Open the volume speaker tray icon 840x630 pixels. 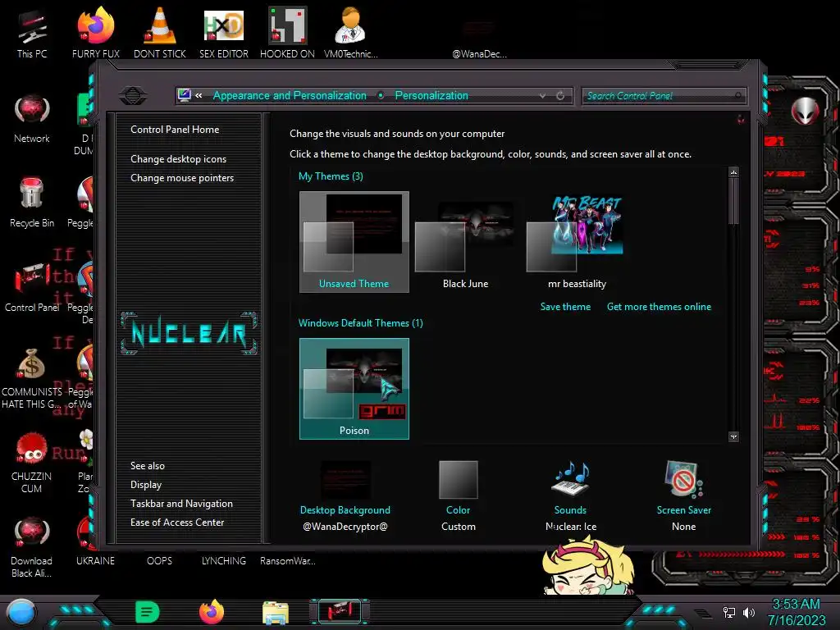pos(749,612)
